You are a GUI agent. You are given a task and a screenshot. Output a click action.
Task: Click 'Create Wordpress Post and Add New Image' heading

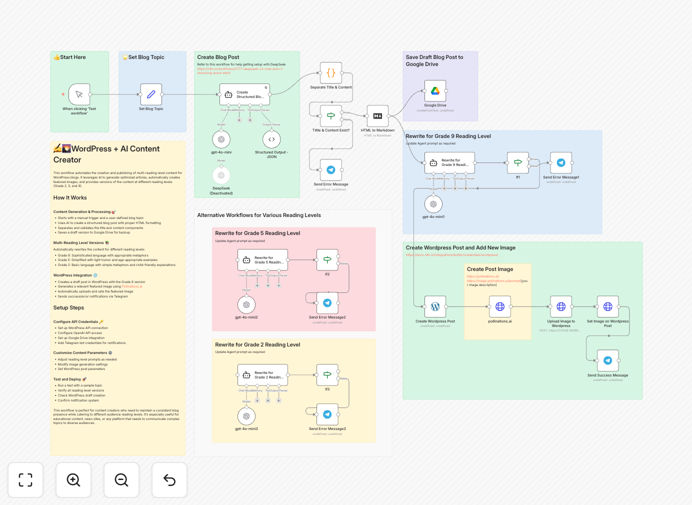(x=460, y=248)
